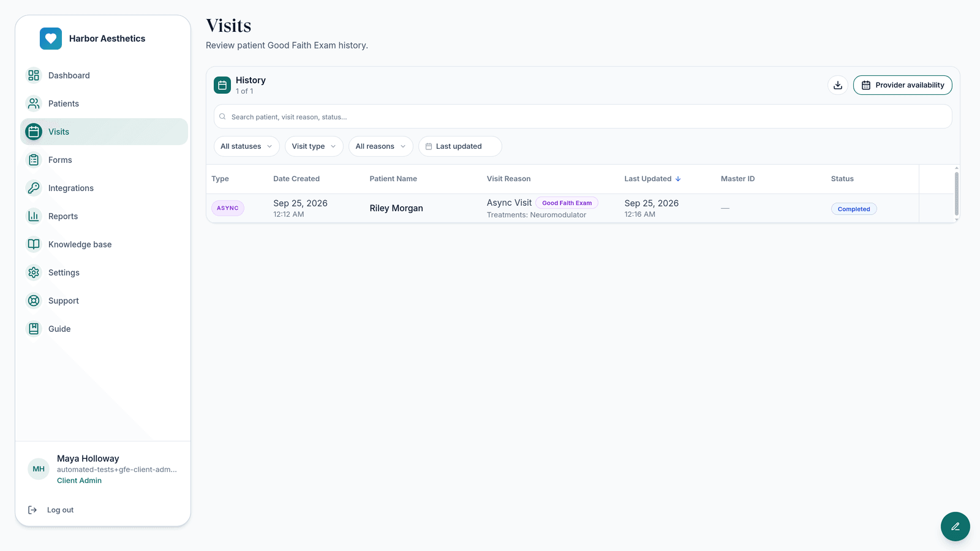This screenshot has width=980, height=551.
Task: Open the Dashboard menu label
Action: pos(69,75)
